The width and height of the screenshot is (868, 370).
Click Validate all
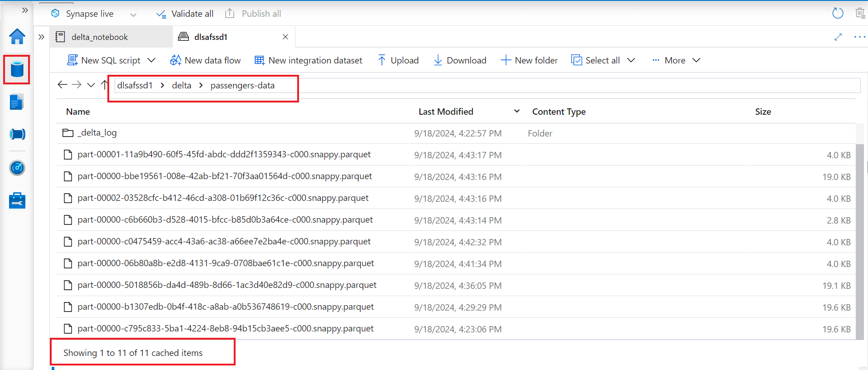tap(185, 14)
